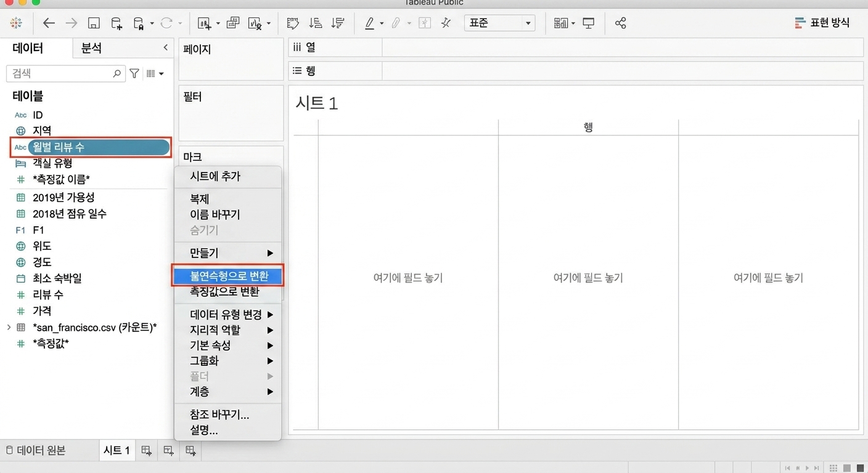
Task: Clear the sheet with toolbar icon
Action: click(x=255, y=23)
